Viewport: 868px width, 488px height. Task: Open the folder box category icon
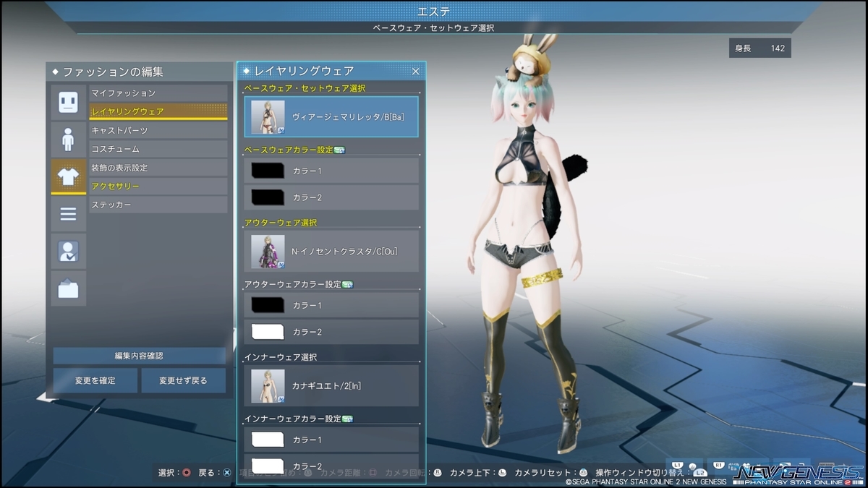[69, 288]
